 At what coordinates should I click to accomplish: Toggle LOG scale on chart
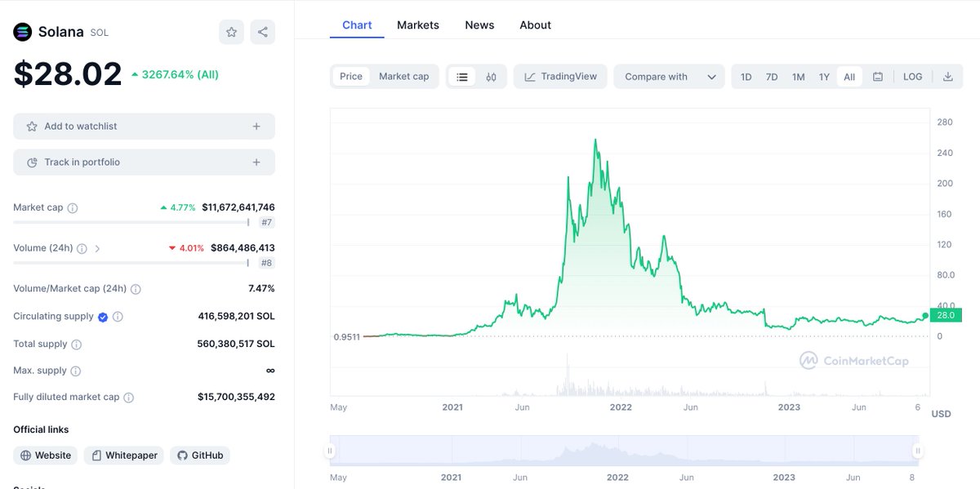(913, 77)
